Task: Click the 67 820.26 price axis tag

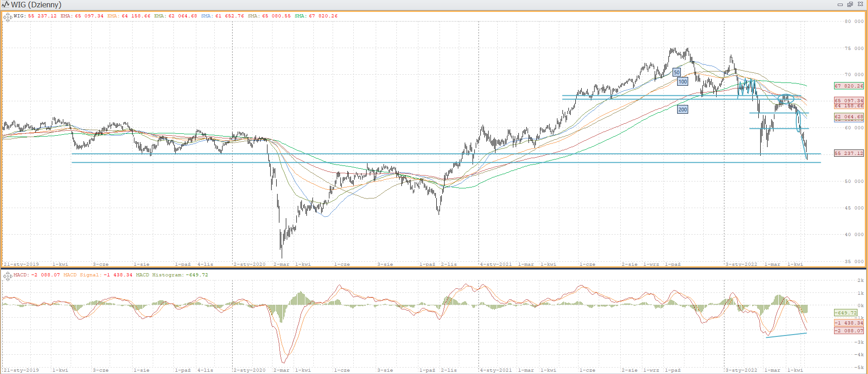Action: point(849,86)
